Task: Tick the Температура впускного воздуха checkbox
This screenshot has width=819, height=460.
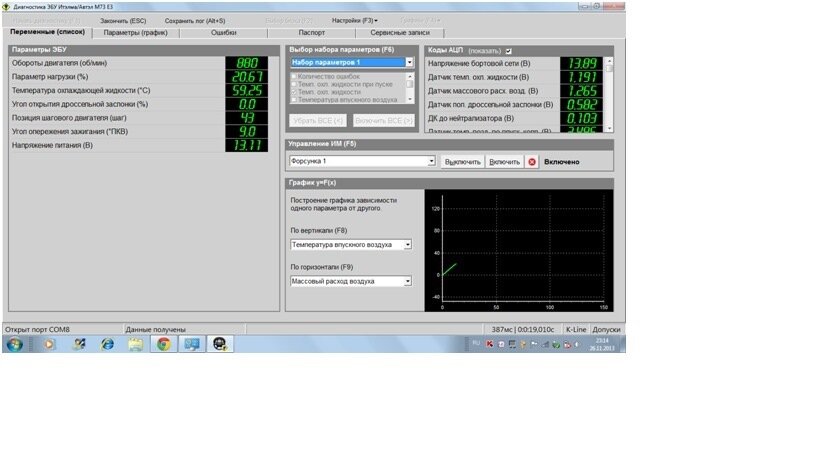Action: (294, 99)
